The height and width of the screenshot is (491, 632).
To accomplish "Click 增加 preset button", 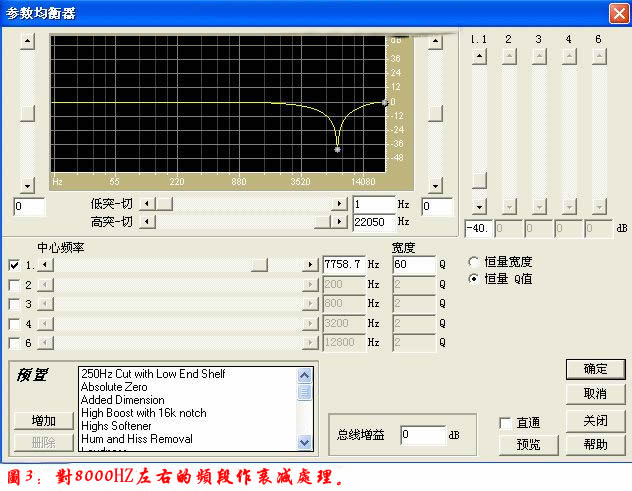I will (x=44, y=421).
